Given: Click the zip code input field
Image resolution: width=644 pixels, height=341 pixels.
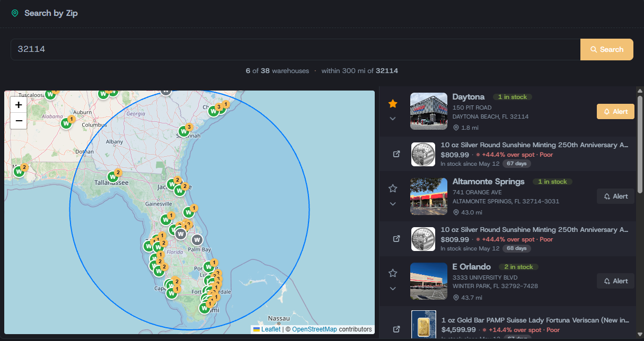Looking at the screenshot, I should [x=296, y=49].
